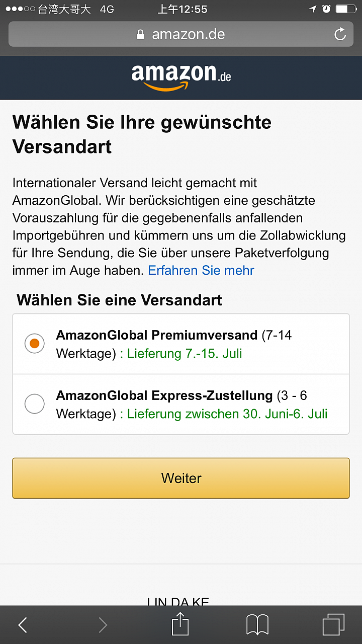
Task: Tap the padlock icon in the address bar
Action: pos(140,34)
